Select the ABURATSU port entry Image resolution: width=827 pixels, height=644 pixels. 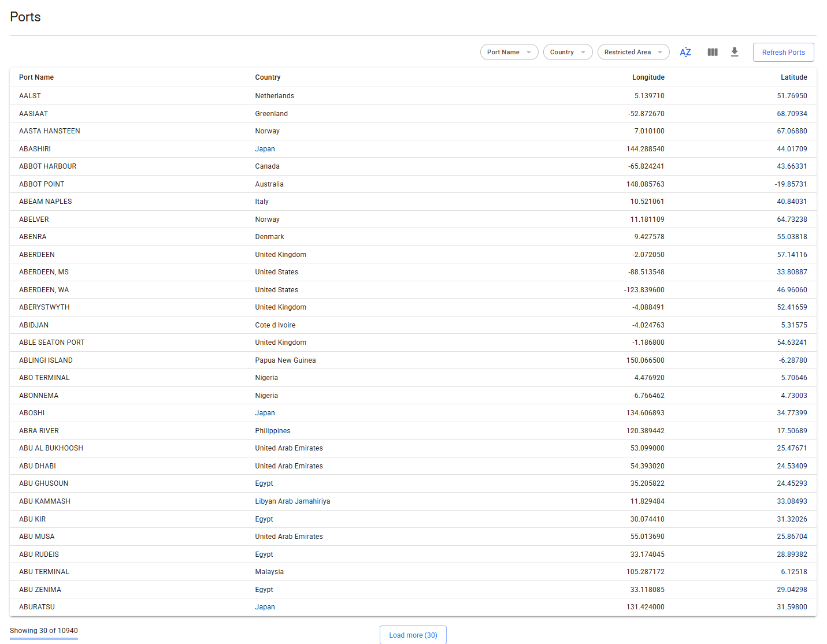[x=37, y=607]
